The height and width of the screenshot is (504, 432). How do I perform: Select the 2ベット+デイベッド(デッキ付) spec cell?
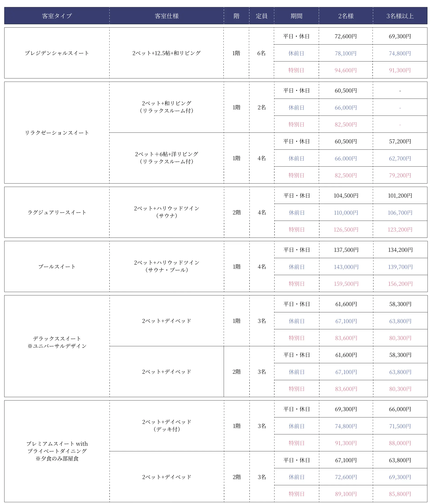click(x=167, y=425)
